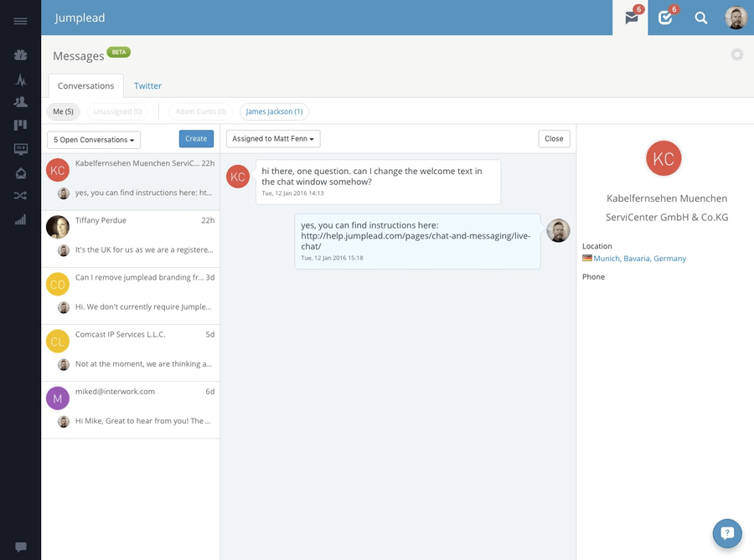The width and height of the screenshot is (754, 560).
Task: Click Tiffany Perdue's photo avatar
Action: [58, 227]
